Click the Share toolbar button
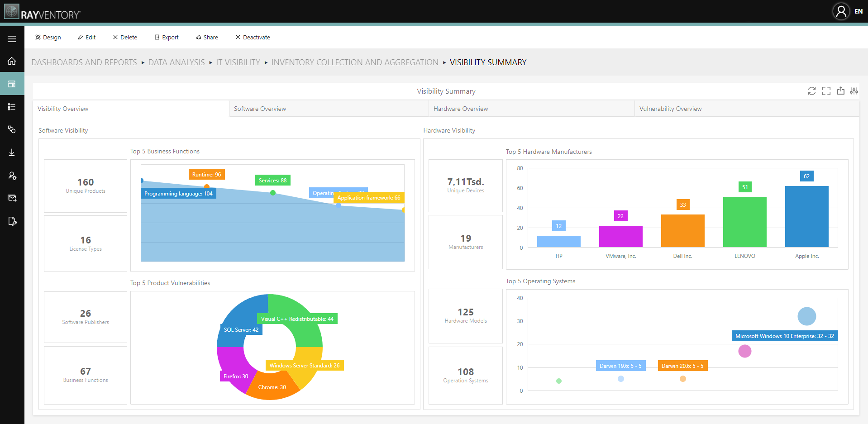The height and width of the screenshot is (424, 868). (207, 37)
